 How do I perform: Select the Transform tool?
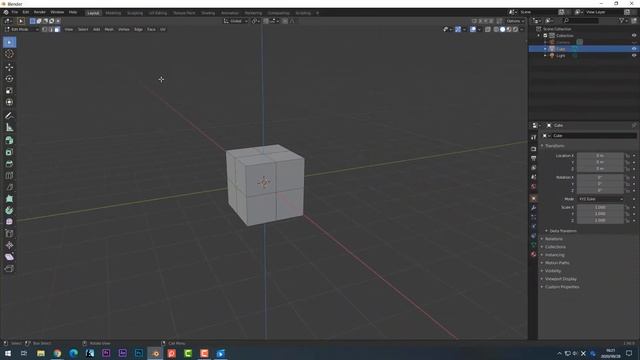coord(9,102)
